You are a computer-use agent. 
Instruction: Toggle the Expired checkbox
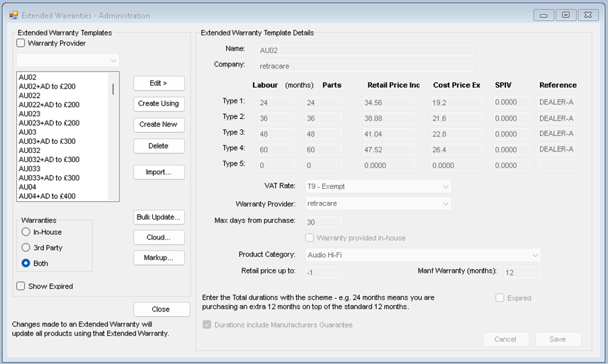500,297
